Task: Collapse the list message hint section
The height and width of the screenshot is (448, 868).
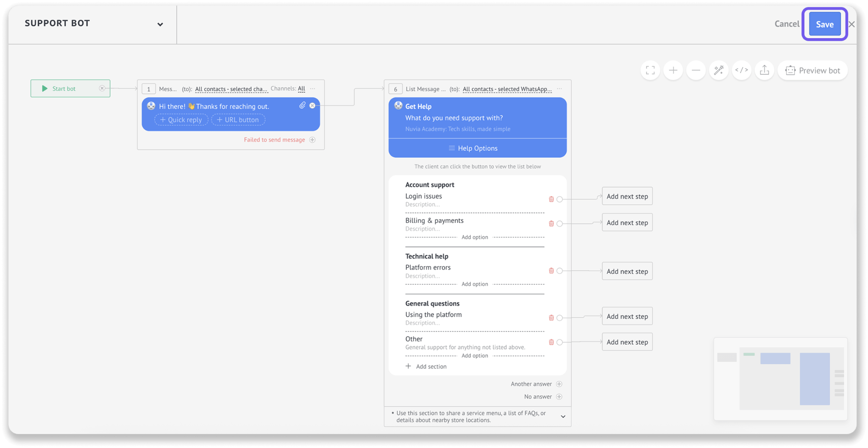Action: click(x=563, y=417)
